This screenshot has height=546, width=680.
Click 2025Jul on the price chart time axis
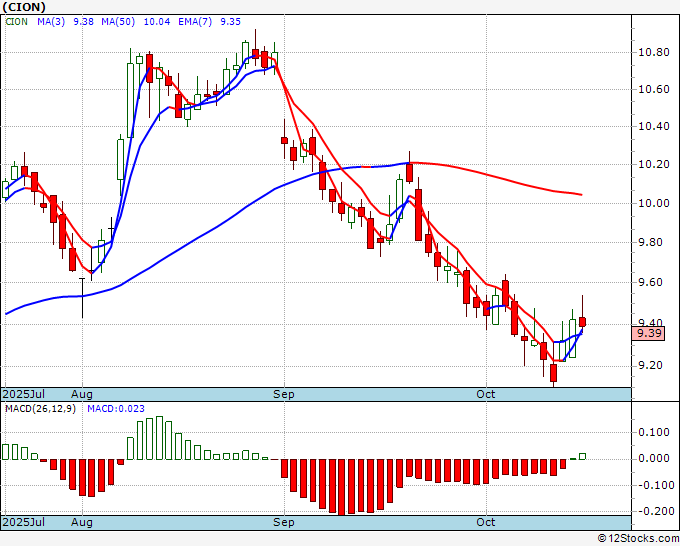(x=23, y=394)
